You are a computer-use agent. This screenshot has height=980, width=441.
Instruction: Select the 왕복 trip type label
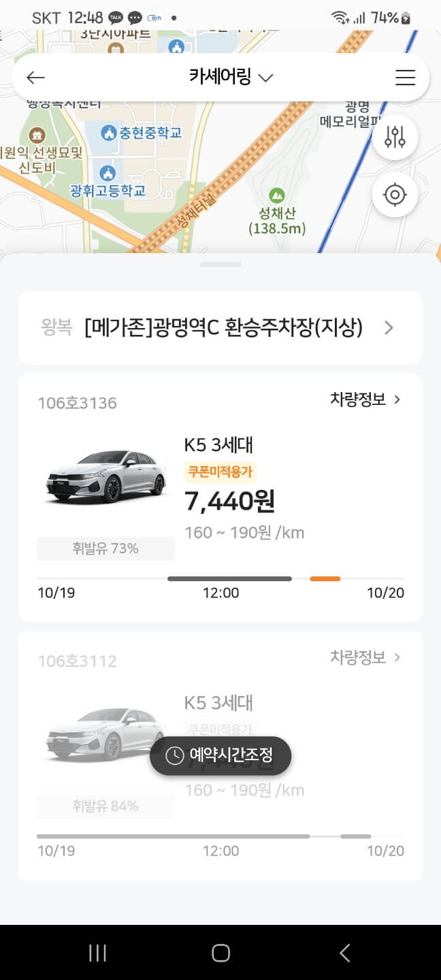pyautogui.click(x=56, y=327)
